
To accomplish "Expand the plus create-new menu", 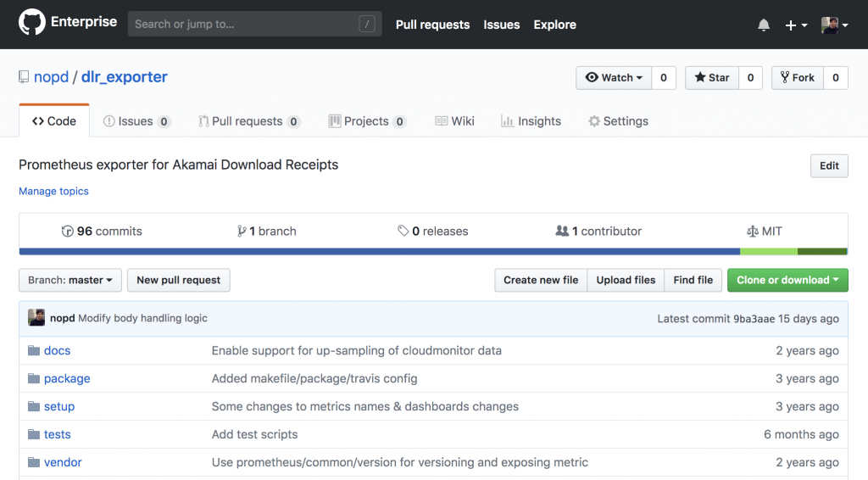I will point(796,25).
